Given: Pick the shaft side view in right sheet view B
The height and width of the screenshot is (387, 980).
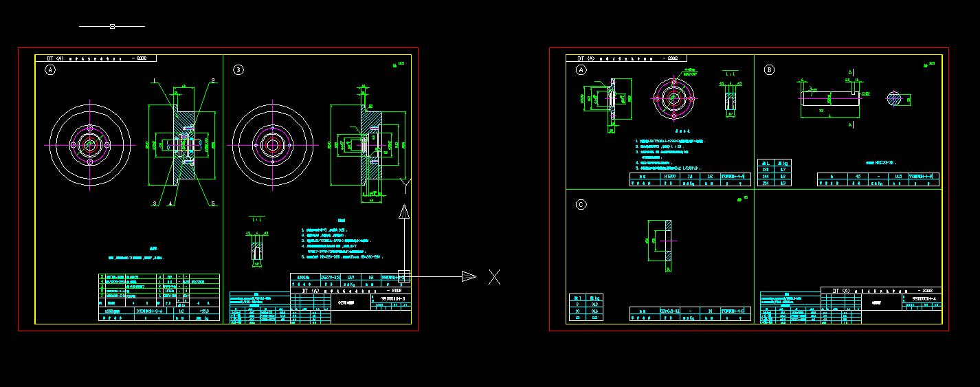Looking at the screenshot, I should 829,98.
